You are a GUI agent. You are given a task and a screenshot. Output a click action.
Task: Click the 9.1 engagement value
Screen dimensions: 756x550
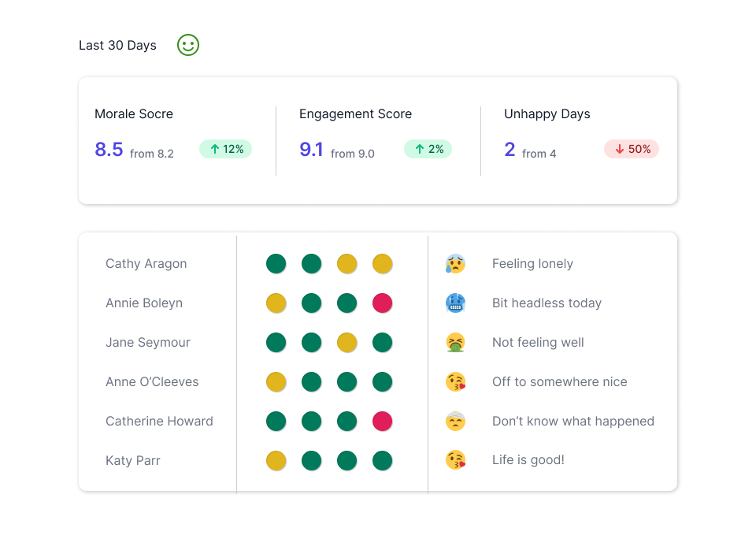312,150
